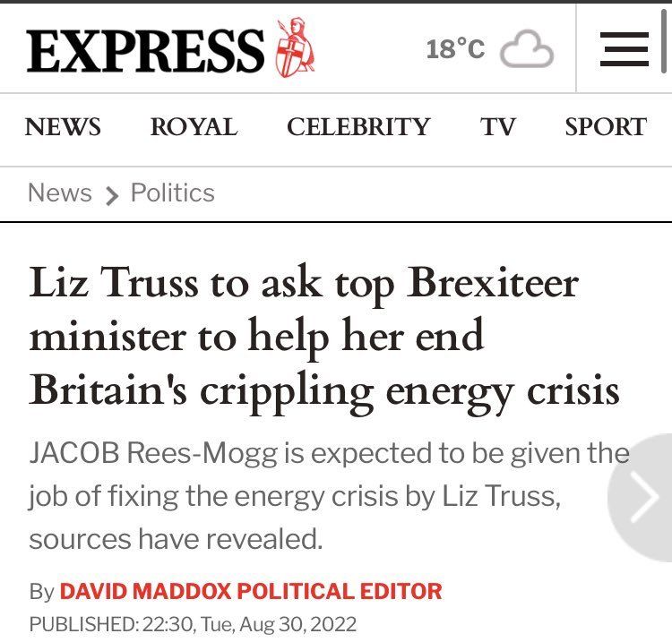Screen dimensions: 672x642
Task: Open the NEWS menu tab
Action: pos(63,127)
